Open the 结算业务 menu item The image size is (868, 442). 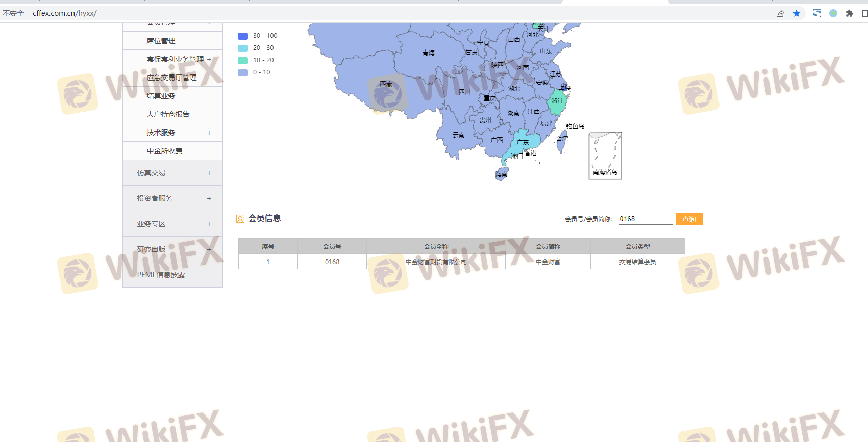click(x=161, y=96)
